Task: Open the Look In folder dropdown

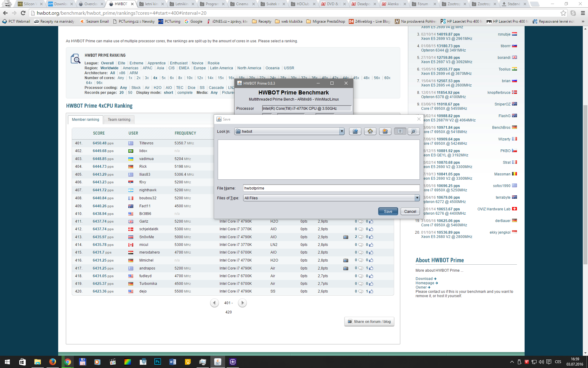Action: click(x=342, y=131)
